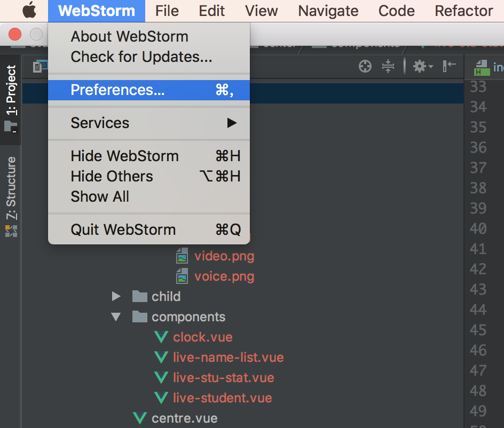Click the Vue icon beside clock.vue
Viewport: 504px width, 428px height.
[161, 337]
